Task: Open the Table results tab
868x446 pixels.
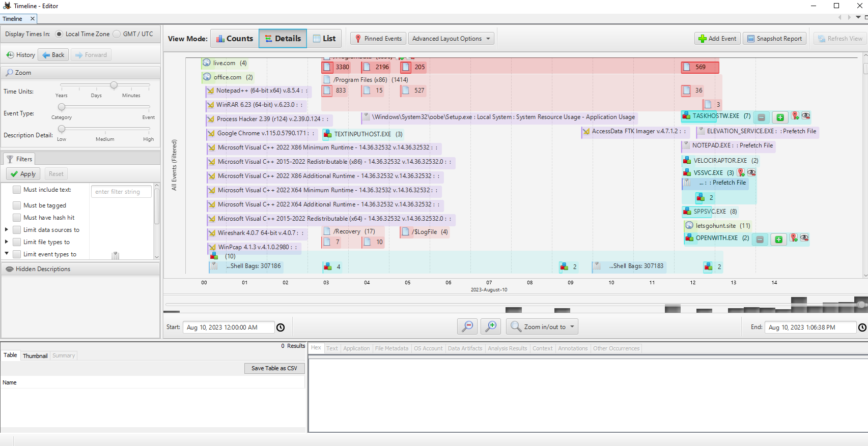Action: 10,355
